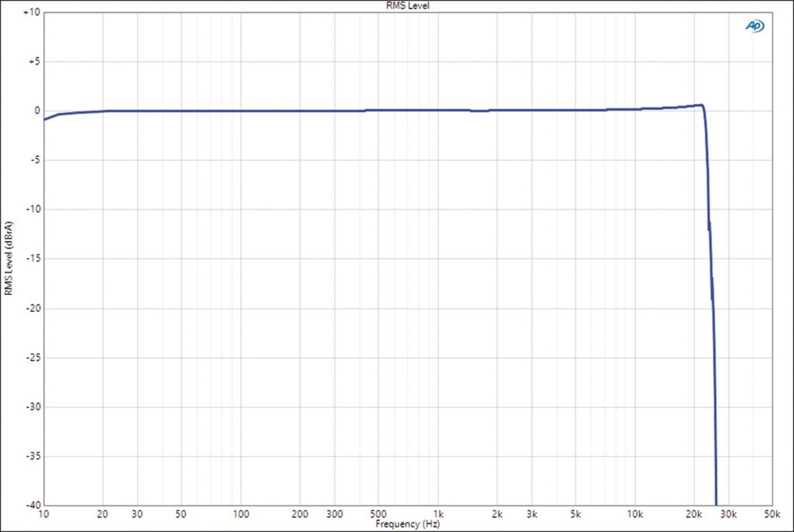Click the 2k frequency tick label
794x532 pixels.
[497, 514]
